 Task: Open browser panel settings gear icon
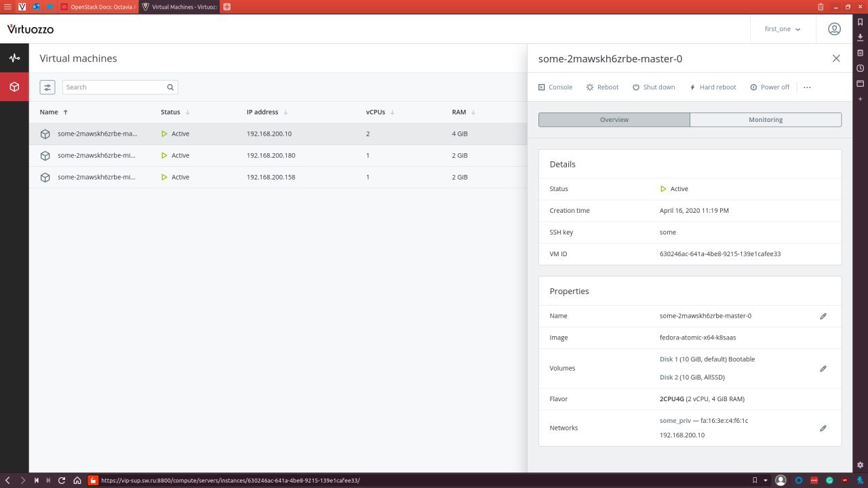click(x=860, y=465)
